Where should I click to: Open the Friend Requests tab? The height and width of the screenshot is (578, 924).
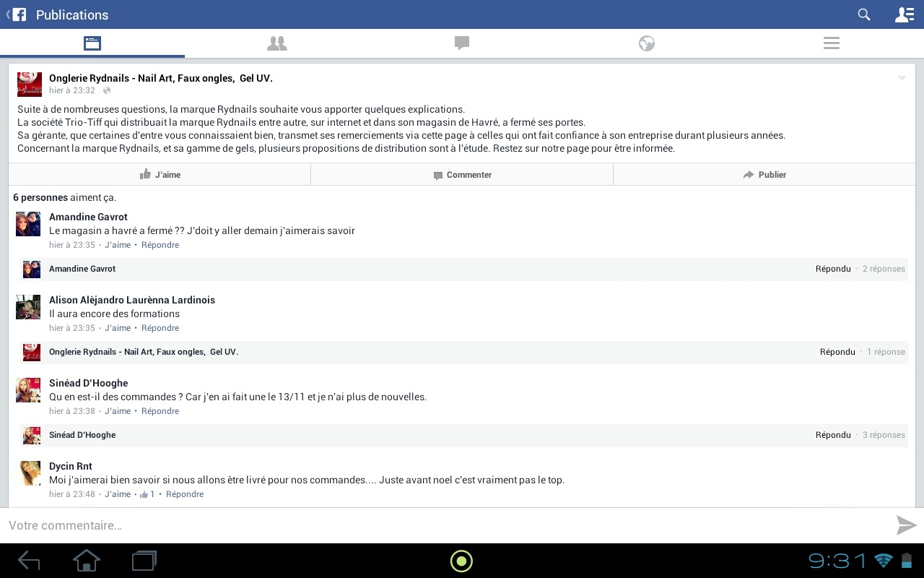(276, 43)
